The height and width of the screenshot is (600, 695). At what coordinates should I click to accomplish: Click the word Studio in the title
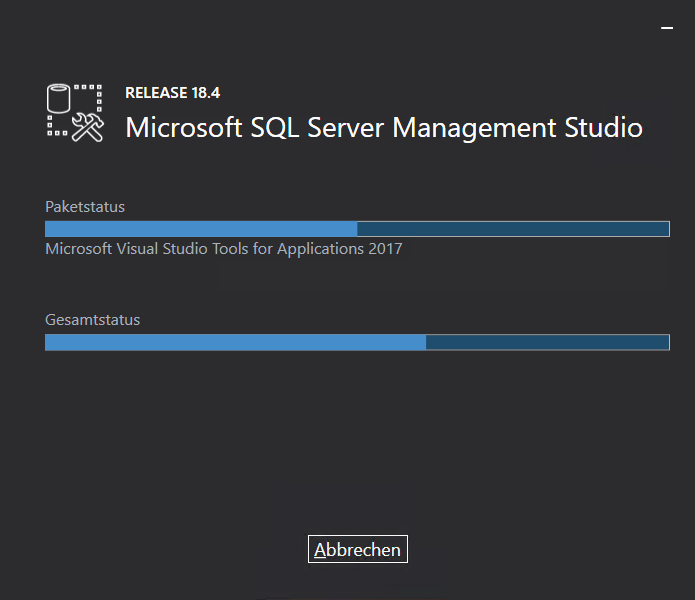click(x=602, y=128)
